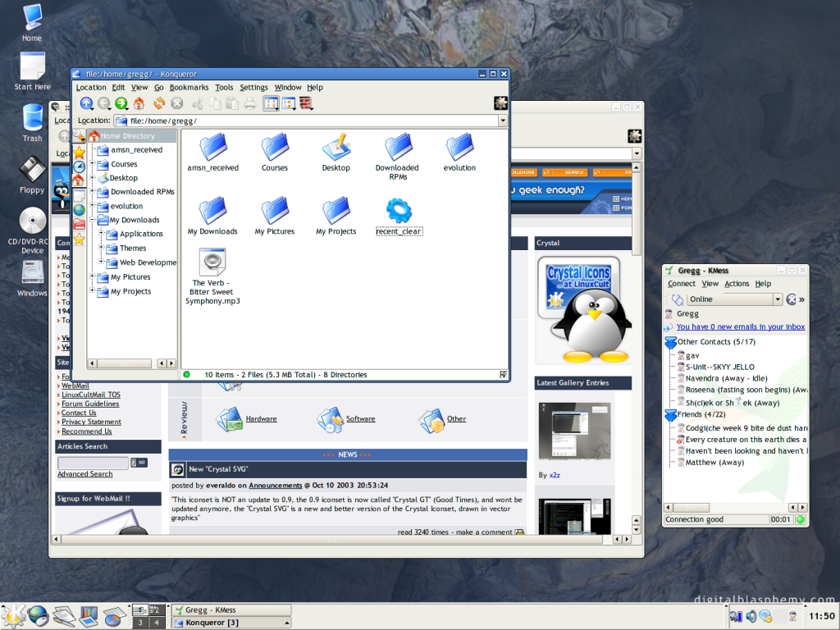Open the Connect menu in KMess

click(681, 284)
